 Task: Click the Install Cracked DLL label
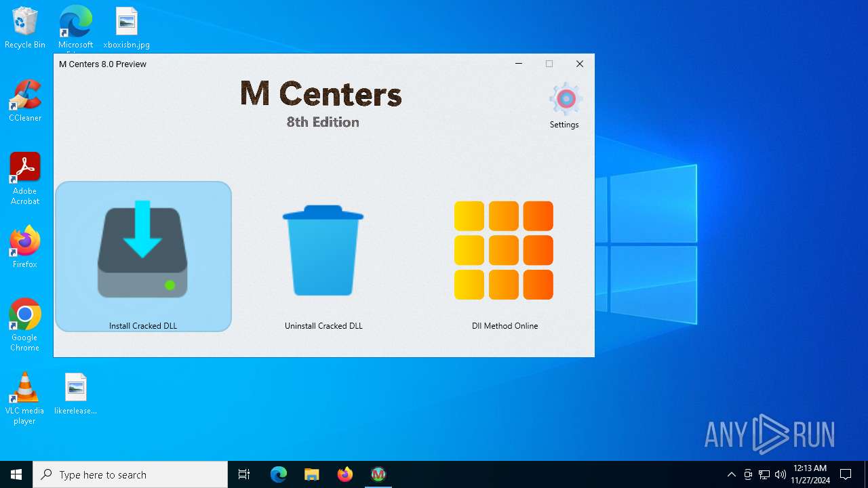pos(143,326)
